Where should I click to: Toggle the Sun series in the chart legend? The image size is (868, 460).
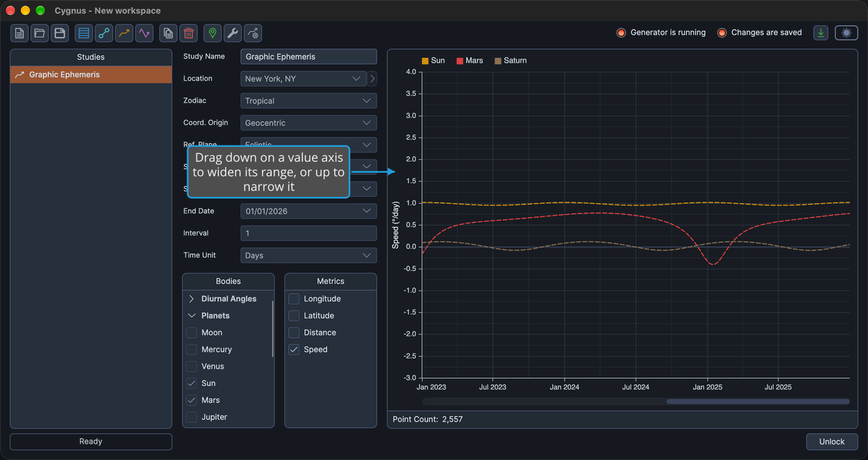point(433,60)
